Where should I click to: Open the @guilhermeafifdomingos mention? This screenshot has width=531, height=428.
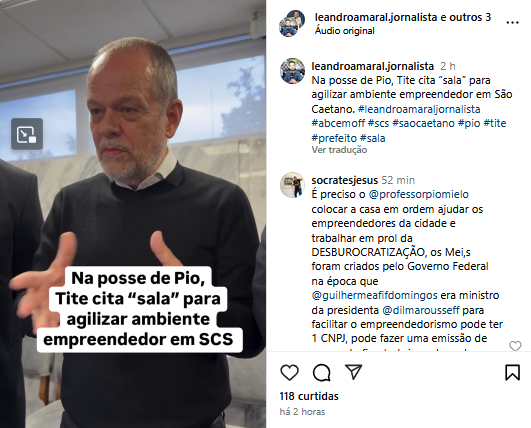[375, 295]
